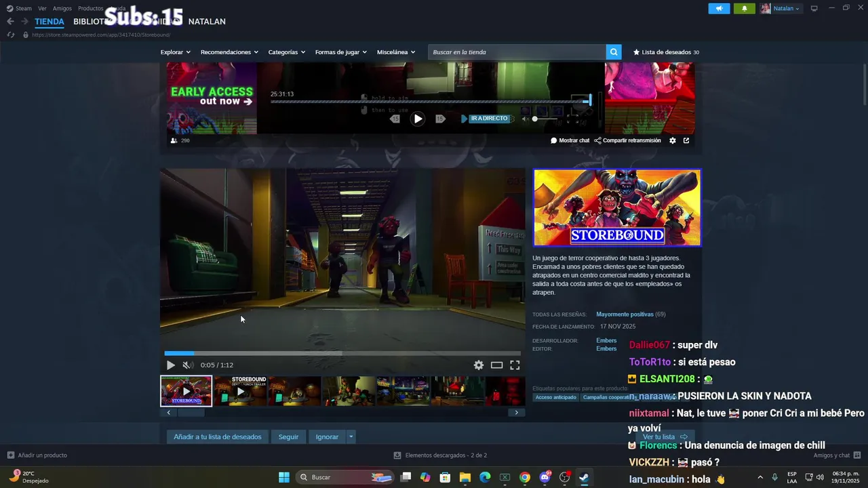Open the Miscelánea dropdown
Image resolution: width=868 pixels, height=488 pixels.
coord(396,52)
